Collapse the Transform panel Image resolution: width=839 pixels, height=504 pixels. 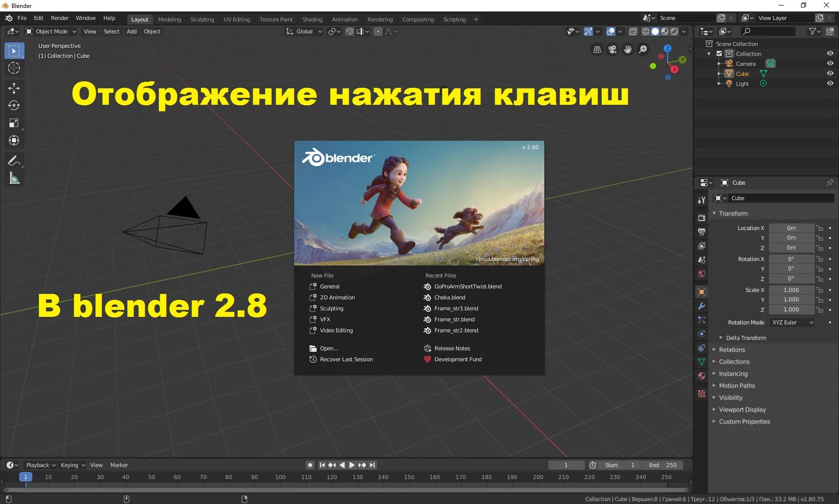(x=733, y=214)
